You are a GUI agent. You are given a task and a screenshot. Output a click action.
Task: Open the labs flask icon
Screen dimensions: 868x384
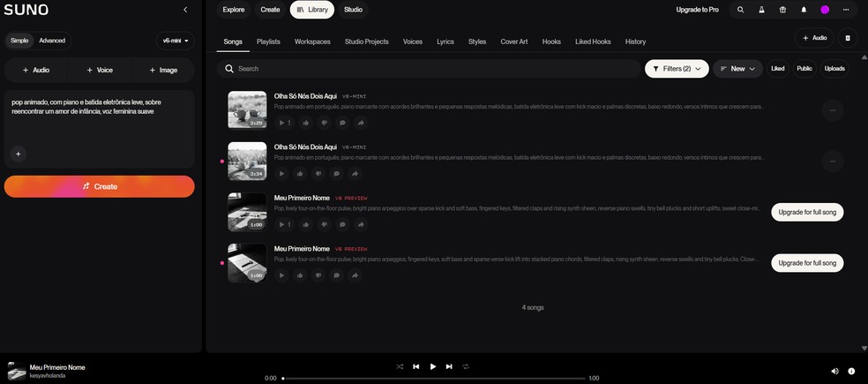point(761,10)
